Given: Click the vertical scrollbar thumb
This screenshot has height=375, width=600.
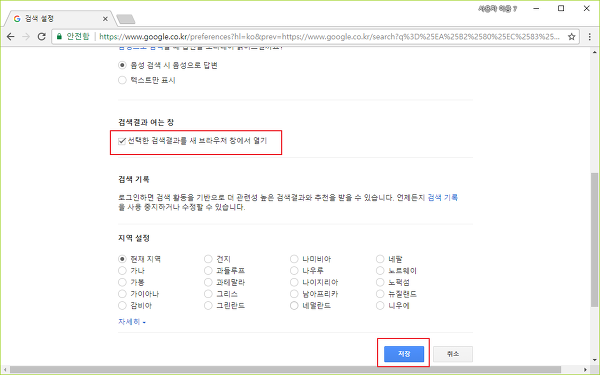Looking at the screenshot, I should click(x=595, y=241).
